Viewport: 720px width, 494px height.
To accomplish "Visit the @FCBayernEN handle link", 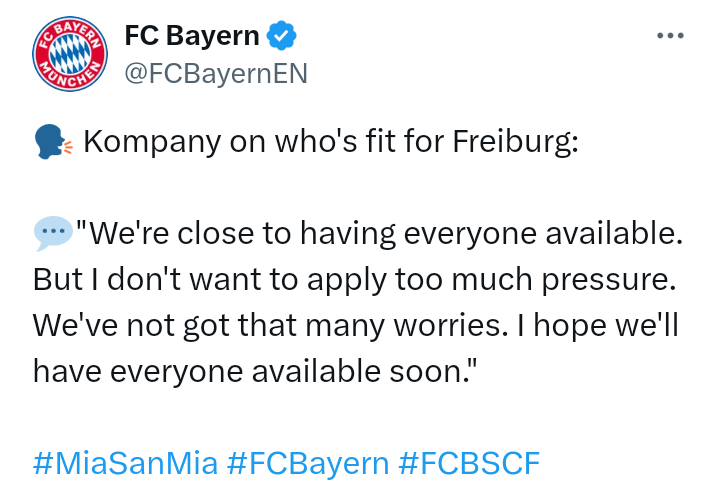I will 215,73.
